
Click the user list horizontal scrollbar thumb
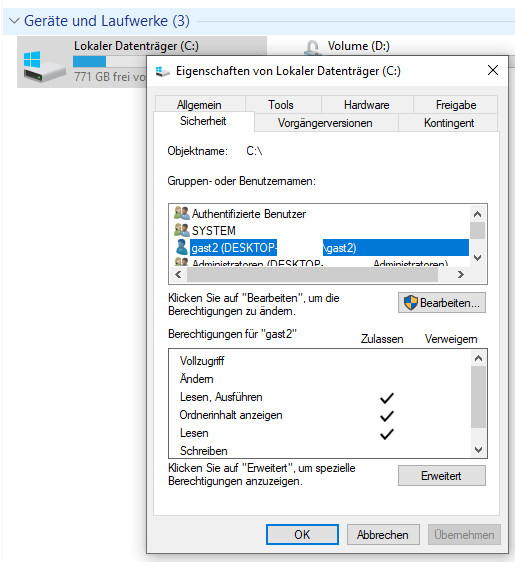[x=313, y=275]
